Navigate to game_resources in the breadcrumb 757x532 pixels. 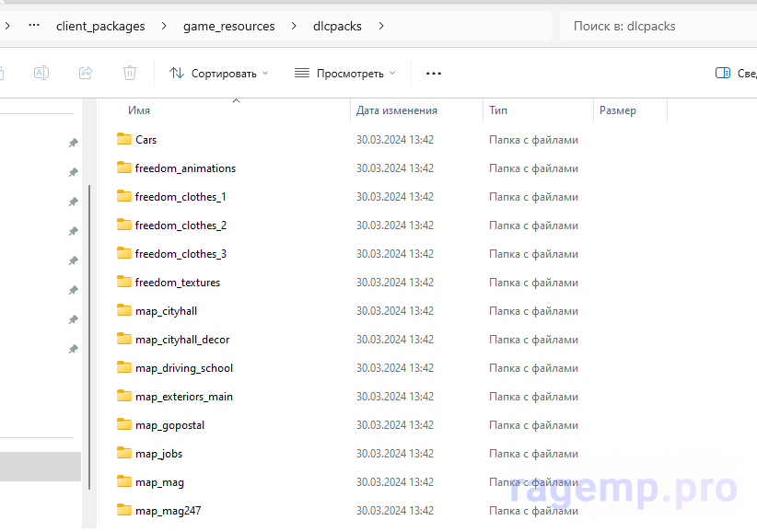[x=228, y=26]
